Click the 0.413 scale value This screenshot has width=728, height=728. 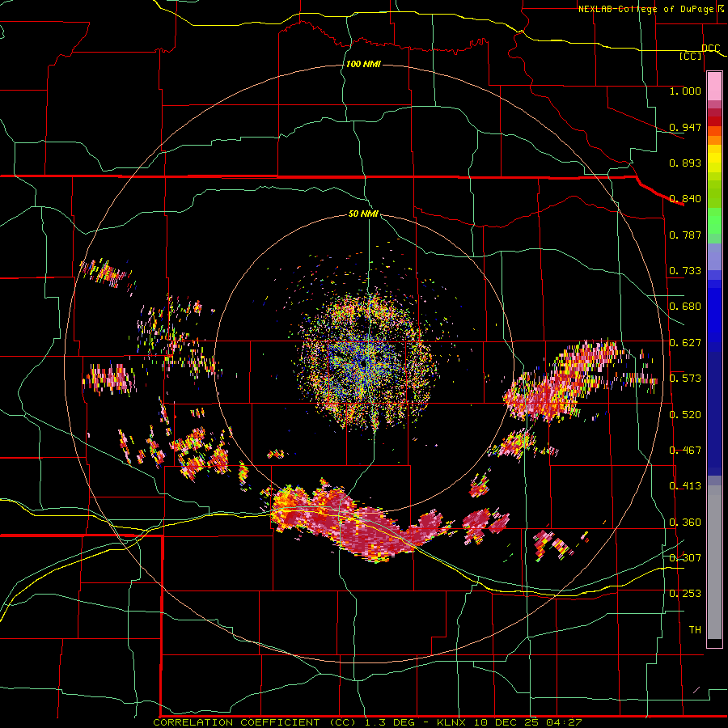tap(685, 486)
